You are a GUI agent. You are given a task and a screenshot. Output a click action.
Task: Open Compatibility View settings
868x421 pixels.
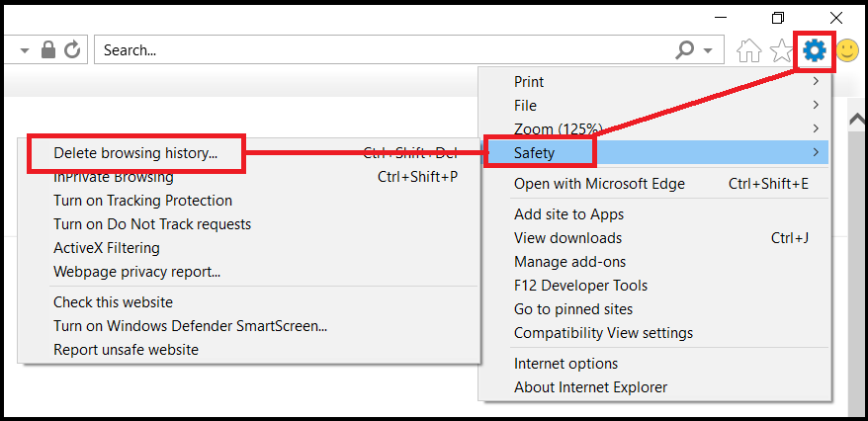pos(656,333)
